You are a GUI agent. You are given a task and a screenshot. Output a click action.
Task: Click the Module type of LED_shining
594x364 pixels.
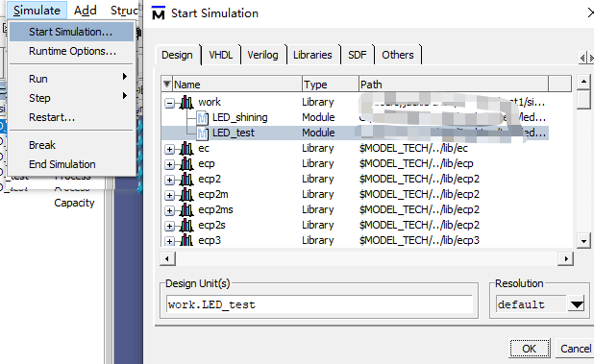pos(318,118)
